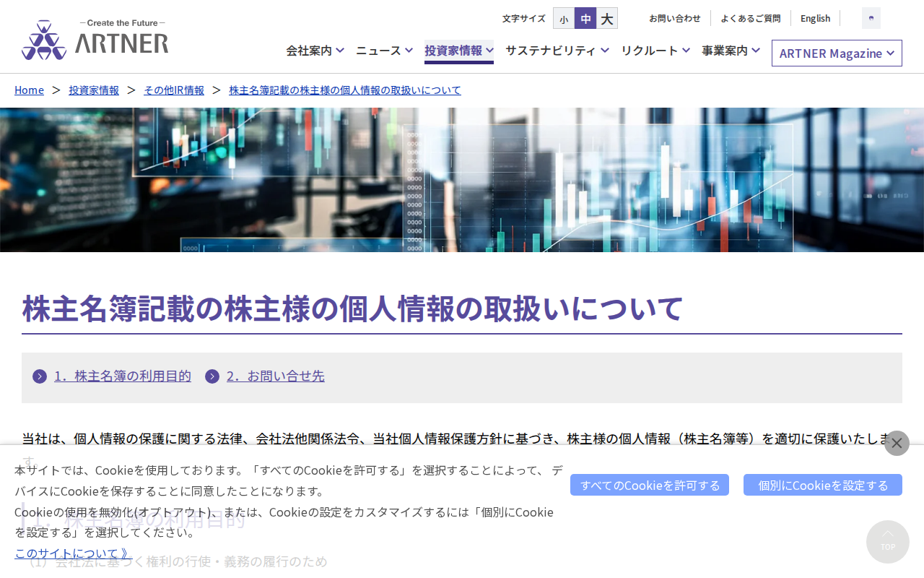Image resolution: width=924 pixels, height=578 pixels.
Task: Set font size to 中 (medium)
Action: tap(585, 19)
